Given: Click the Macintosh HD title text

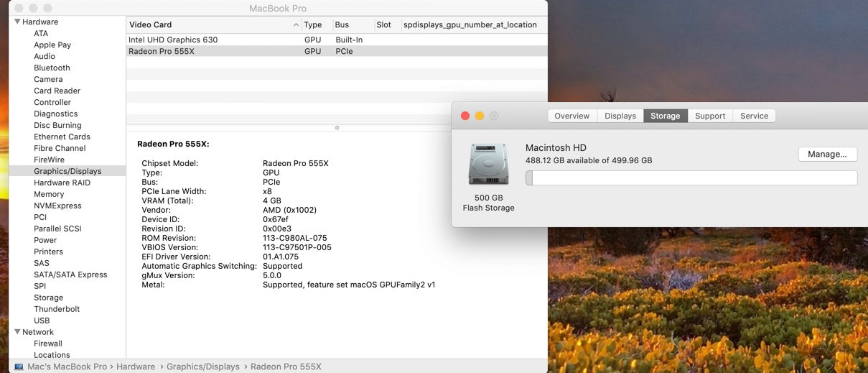Looking at the screenshot, I should [x=556, y=148].
